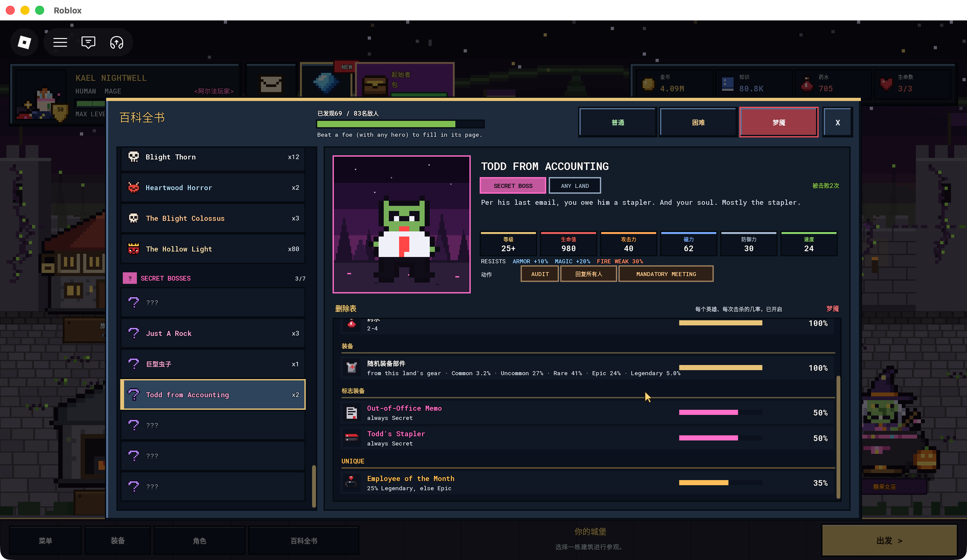The height and width of the screenshot is (560, 967).
Task: Click the 回复所有人 action button
Action: pyautogui.click(x=589, y=274)
